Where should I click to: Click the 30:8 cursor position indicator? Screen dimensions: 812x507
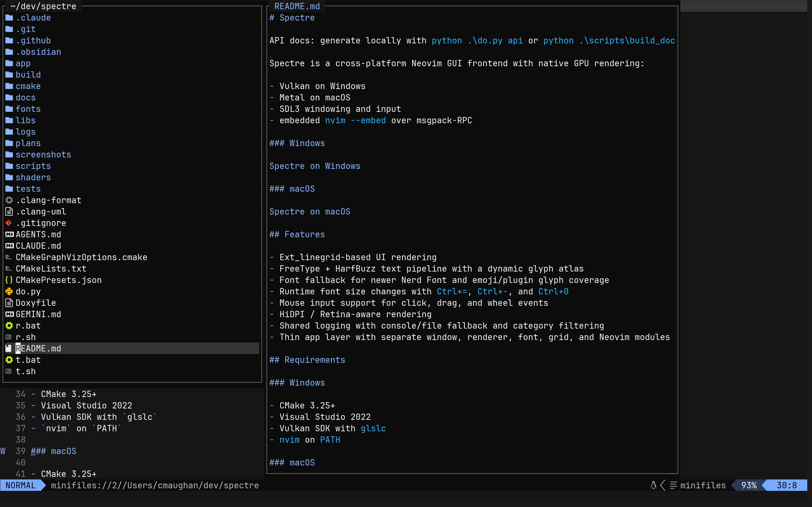(x=787, y=485)
